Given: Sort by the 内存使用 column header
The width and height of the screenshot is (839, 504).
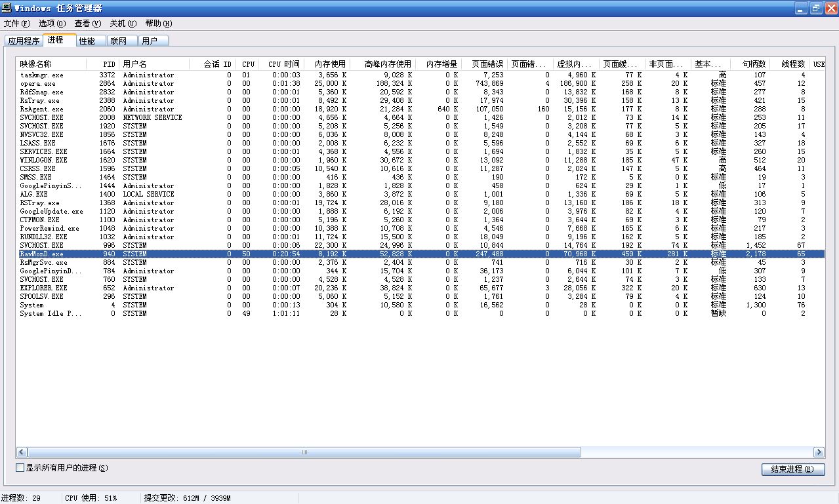Looking at the screenshot, I should (329, 64).
